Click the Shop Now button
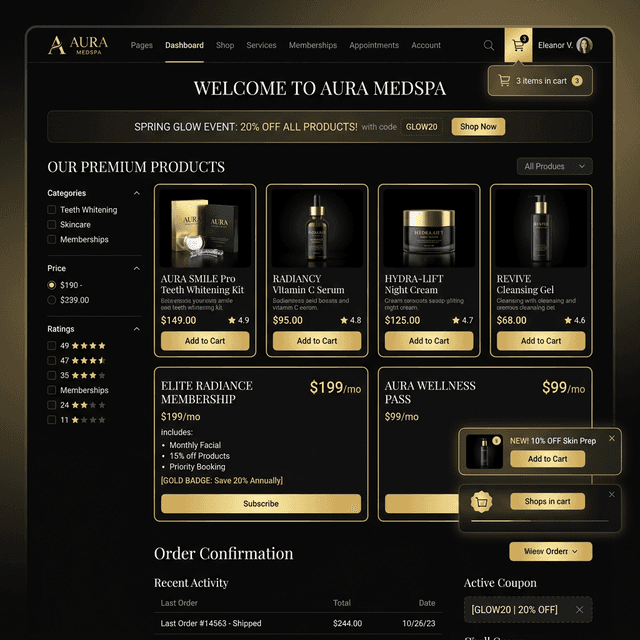640x640 pixels. [478, 127]
